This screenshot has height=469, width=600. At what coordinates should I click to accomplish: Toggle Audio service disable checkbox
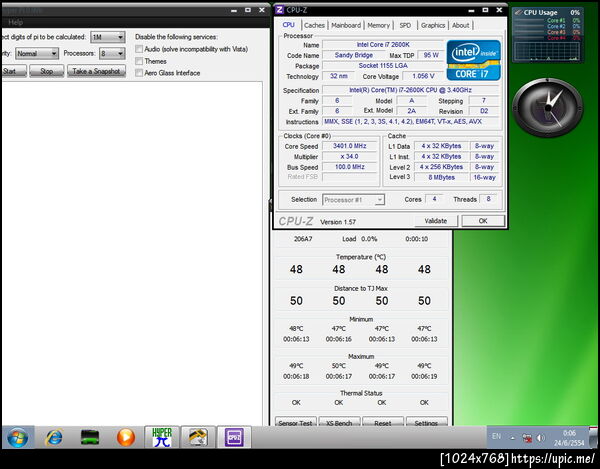(x=139, y=49)
